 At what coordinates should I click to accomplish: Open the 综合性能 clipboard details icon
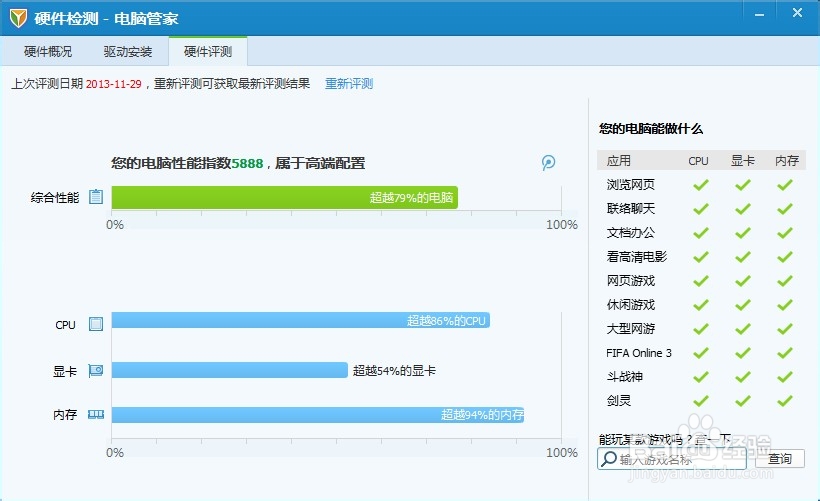pos(96,197)
